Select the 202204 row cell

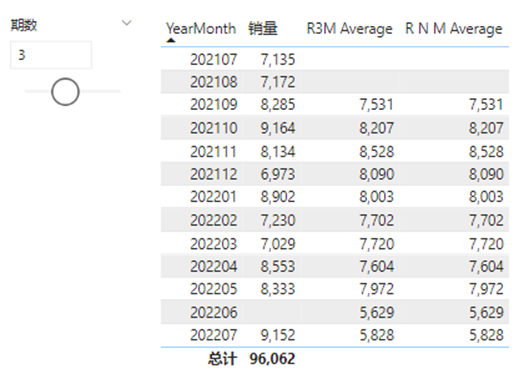[x=214, y=266]
